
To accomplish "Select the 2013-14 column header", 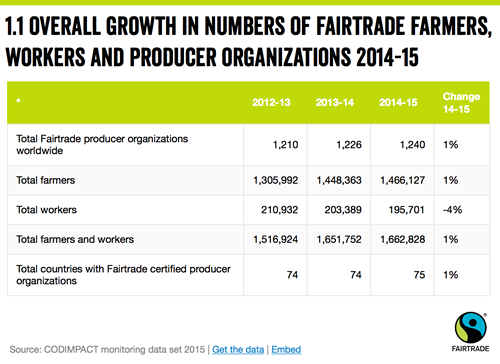I will point(335,102).
